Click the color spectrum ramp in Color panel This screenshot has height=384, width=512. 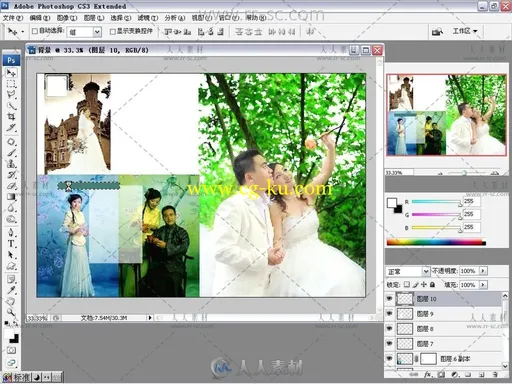tap(436, 242)
